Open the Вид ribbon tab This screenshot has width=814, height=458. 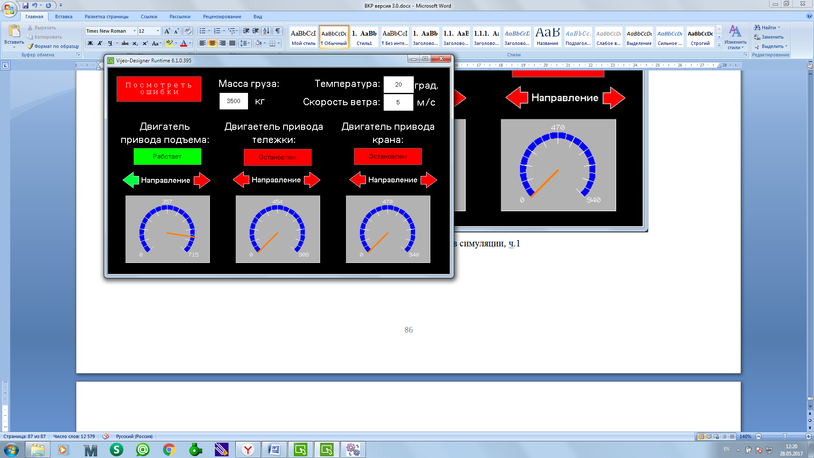point(257,17)
